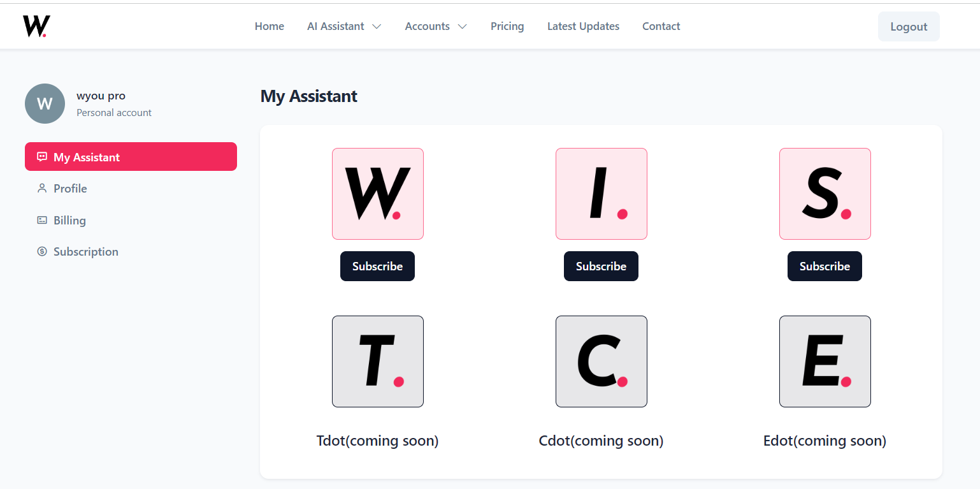Click the Tdot coming soon tile
The image size is (980, 489).
click(x=378, y=361)
